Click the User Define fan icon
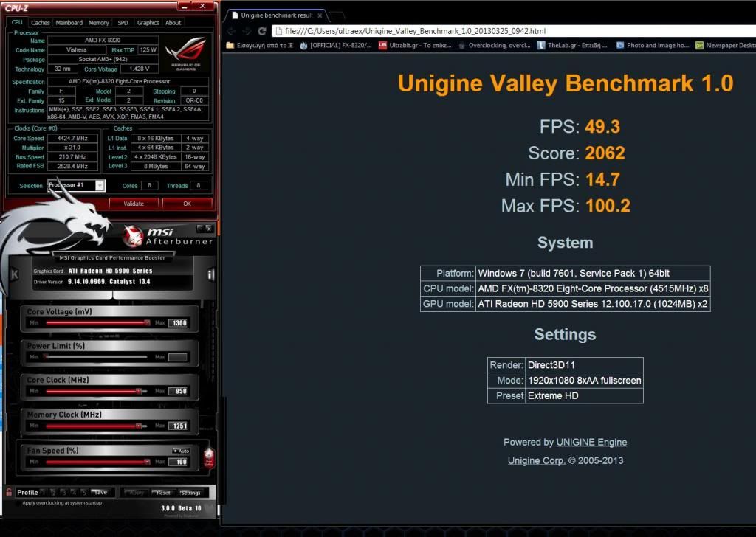Image resolution: width=756 pixels, height=537 pixels. click(x=208, y=457)
